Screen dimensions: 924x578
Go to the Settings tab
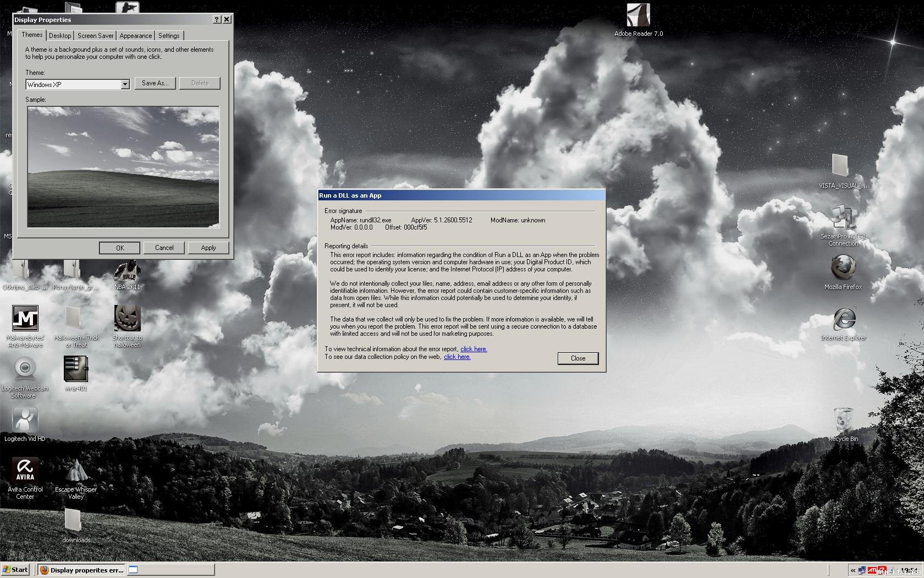click(x=169, y=36)
